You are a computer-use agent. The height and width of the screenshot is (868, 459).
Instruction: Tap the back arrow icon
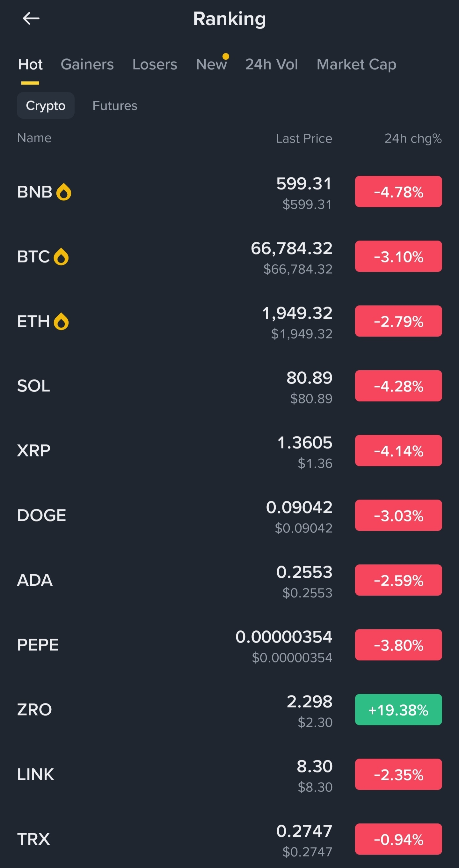[x=31, y=19]
